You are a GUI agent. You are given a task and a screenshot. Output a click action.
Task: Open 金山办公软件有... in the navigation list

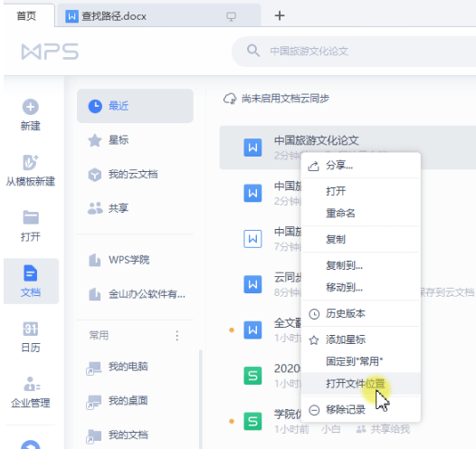point(135,294)
